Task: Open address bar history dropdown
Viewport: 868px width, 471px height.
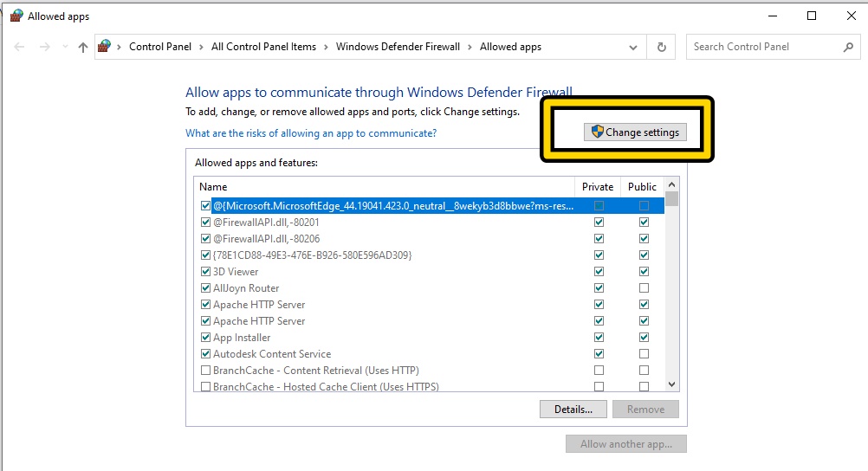Action: click(633, 47)
